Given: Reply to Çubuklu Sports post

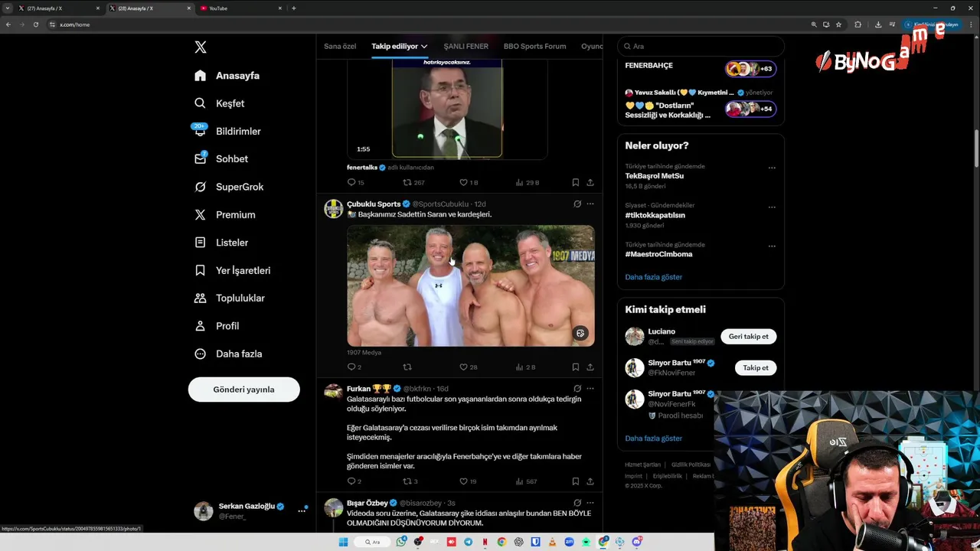Looking at the screenshot, I should pyautogui.click(x=351, y=367).
